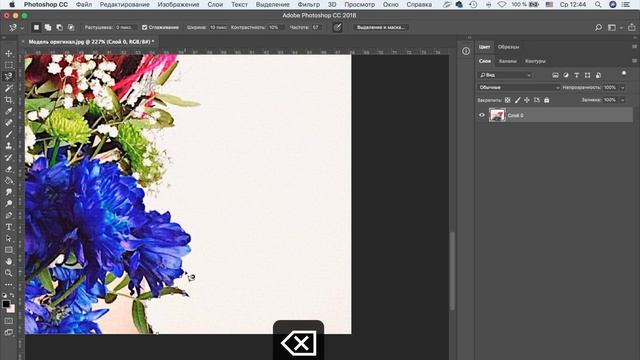
Task: Switch to the Контуры tab
Action: click(x=535, y=61)
